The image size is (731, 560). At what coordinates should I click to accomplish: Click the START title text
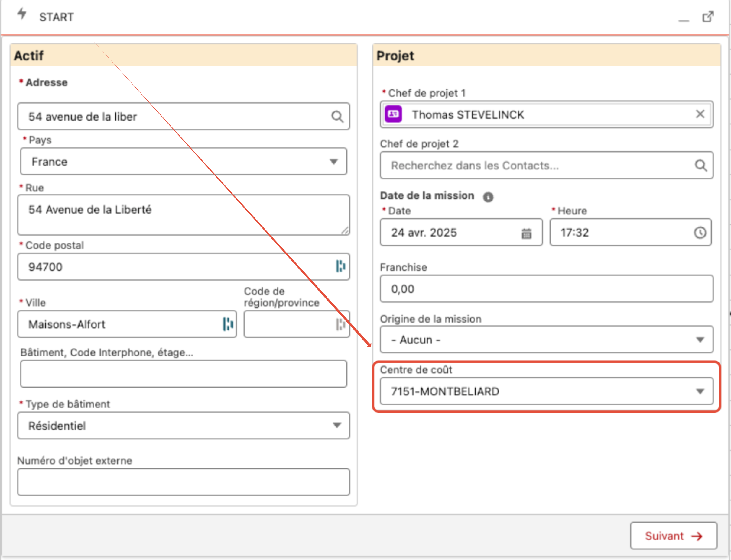(x=57, y=17)
